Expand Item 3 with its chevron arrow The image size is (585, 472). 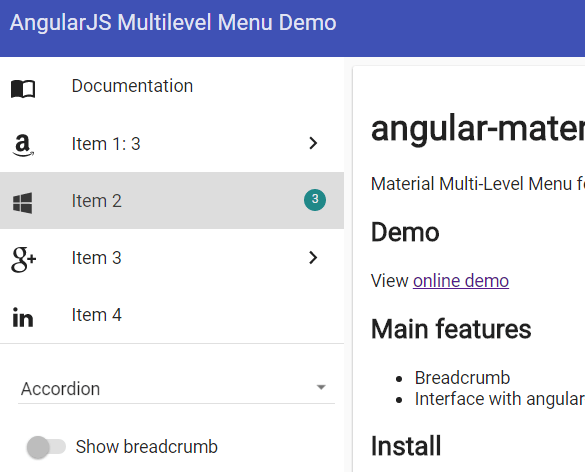[313, 257]
